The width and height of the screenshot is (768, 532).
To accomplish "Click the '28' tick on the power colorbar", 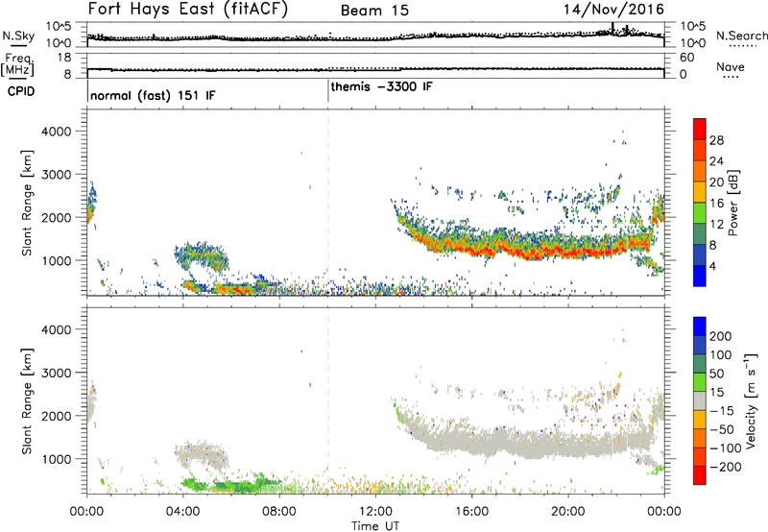I will (716, 140).
